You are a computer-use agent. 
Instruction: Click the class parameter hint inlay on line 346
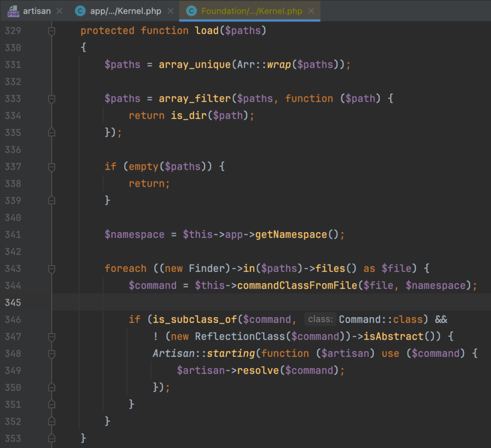click(320, 319)
